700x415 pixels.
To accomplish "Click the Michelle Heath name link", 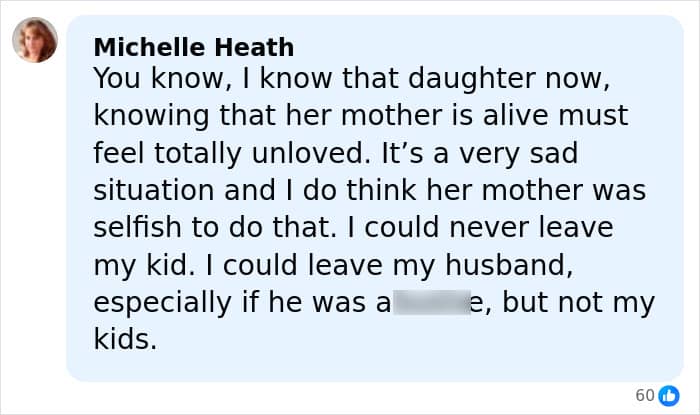I will pyautogui.click(x=194, y=46).
